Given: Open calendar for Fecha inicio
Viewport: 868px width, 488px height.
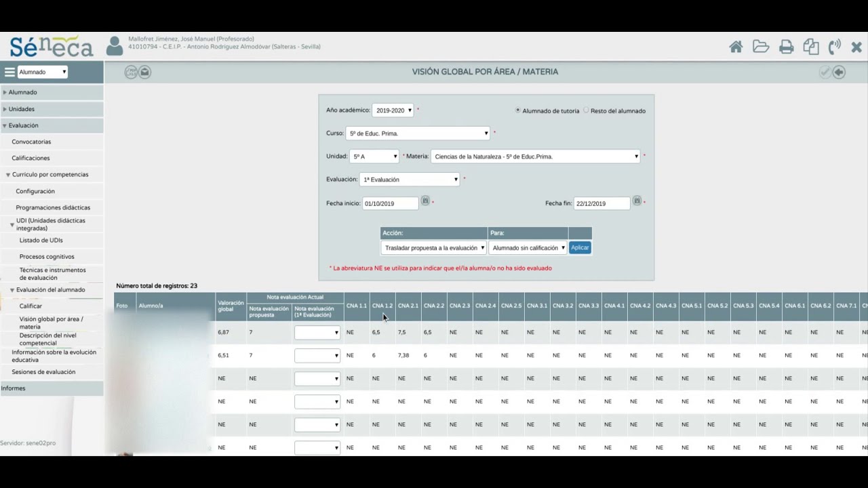Looking at the screenshot, I should [425, 201].
